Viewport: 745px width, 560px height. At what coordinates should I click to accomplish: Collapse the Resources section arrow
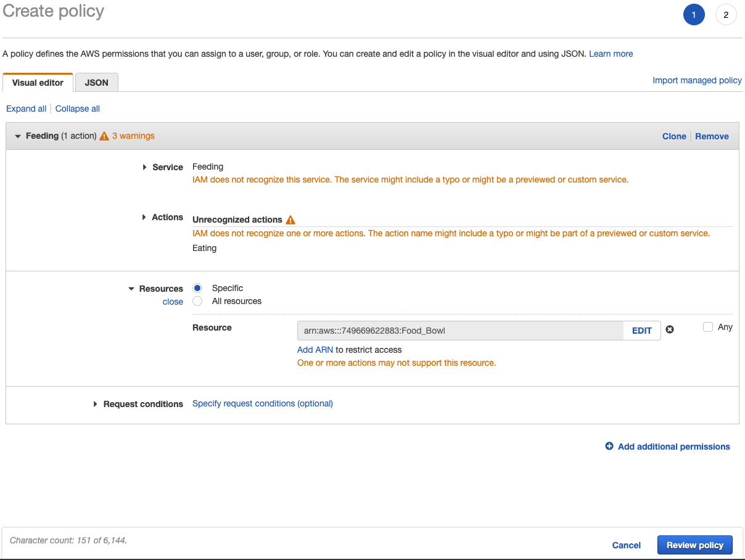point(131,289)
